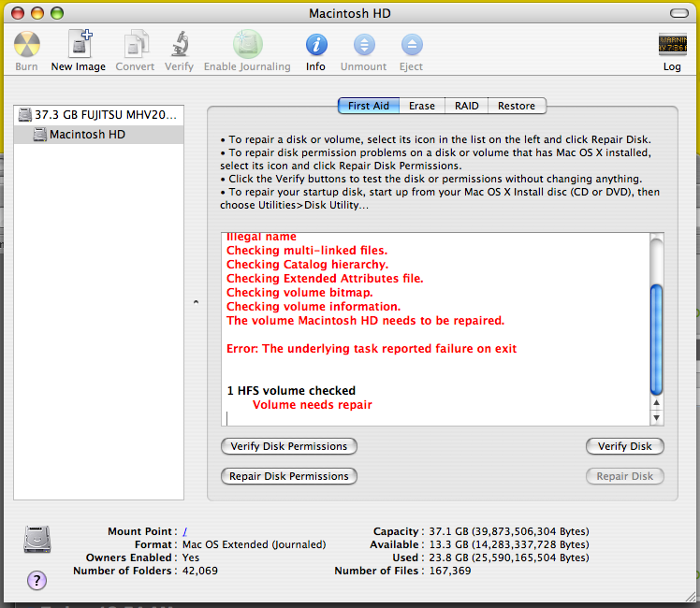The image size is (700, 608).
Task: Create a New Image from toolbar
Action: pyautogui.click(x=80, y=44)
